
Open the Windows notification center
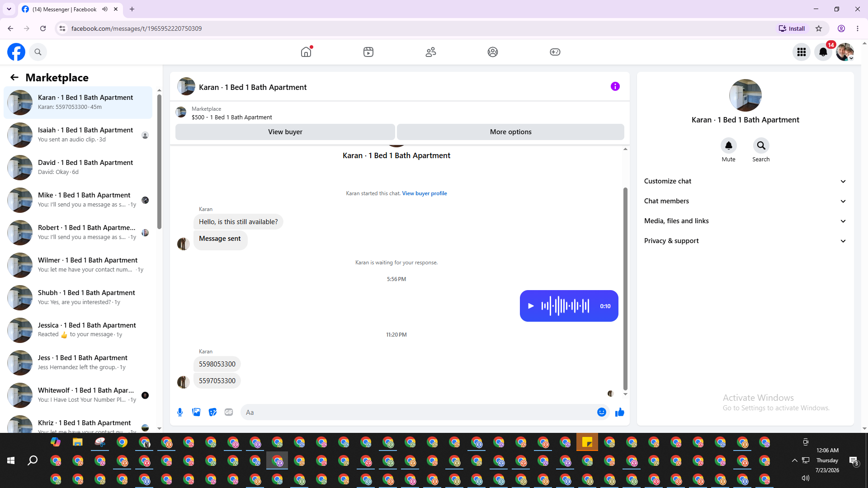click(854, 460)
